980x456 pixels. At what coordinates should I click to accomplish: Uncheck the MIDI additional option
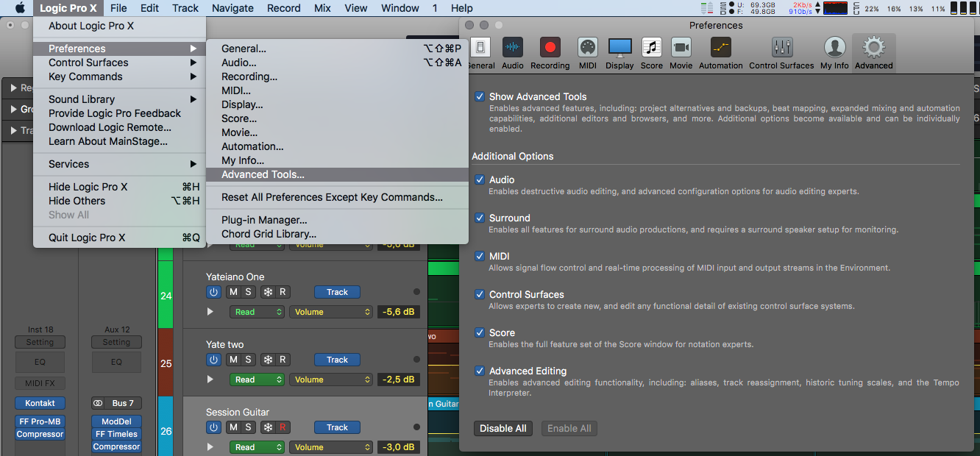[x=480, y=256]
